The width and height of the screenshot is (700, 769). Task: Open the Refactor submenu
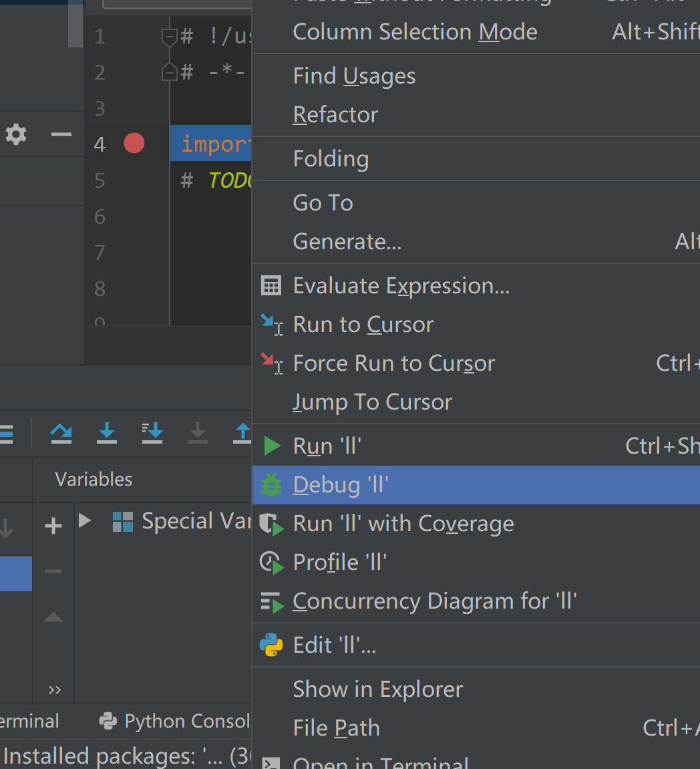pos(335,115)
